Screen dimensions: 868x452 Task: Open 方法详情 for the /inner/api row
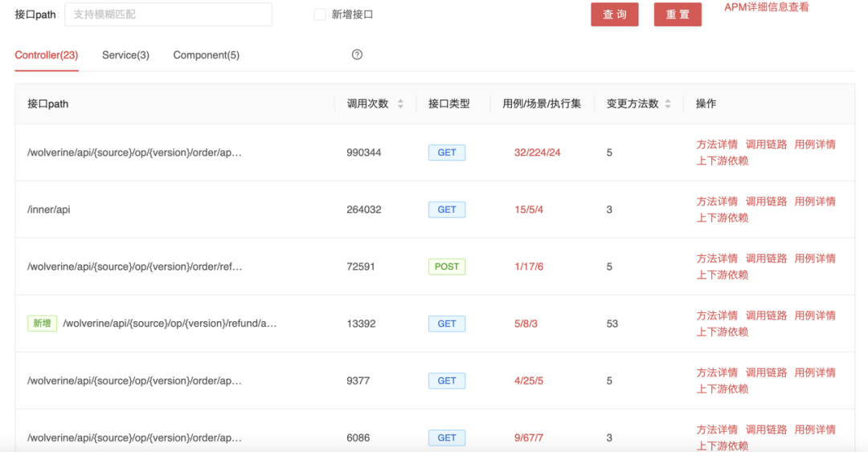717,202
